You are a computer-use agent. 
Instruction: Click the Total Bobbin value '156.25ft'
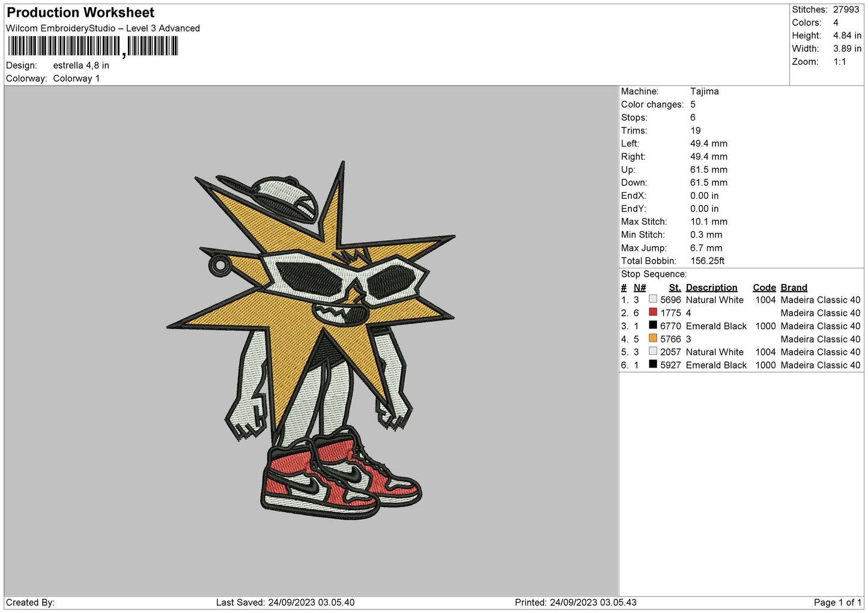707,261
